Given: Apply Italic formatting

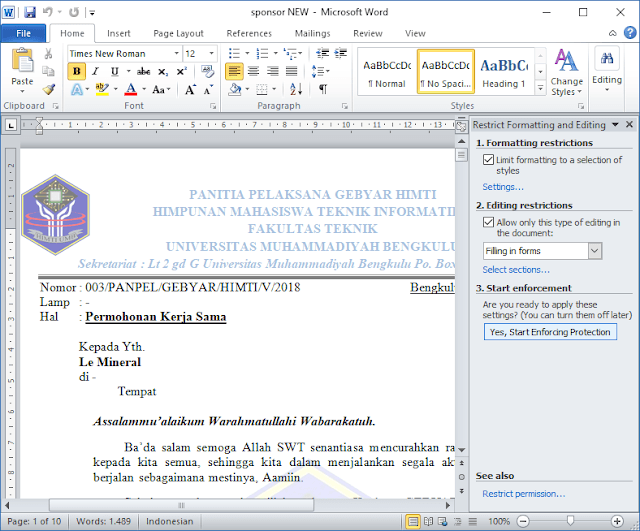Looking at the screenshot, I should click(x=96, y=71).
